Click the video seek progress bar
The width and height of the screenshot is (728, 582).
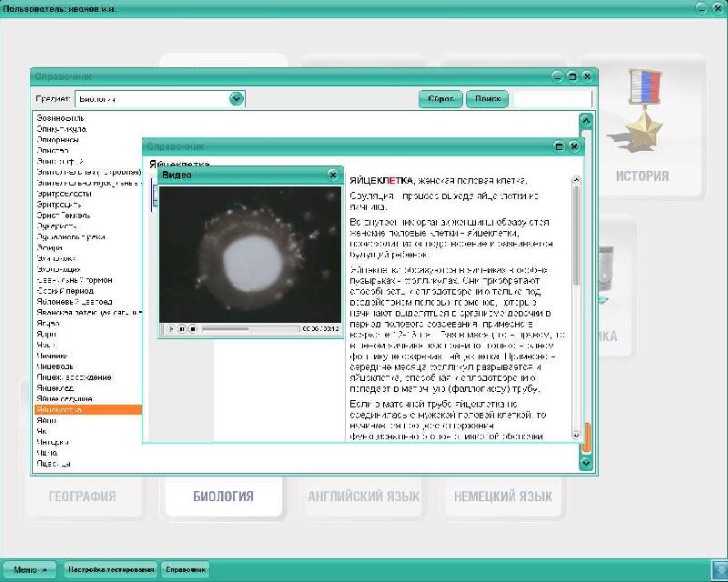[x=251, y=329]
